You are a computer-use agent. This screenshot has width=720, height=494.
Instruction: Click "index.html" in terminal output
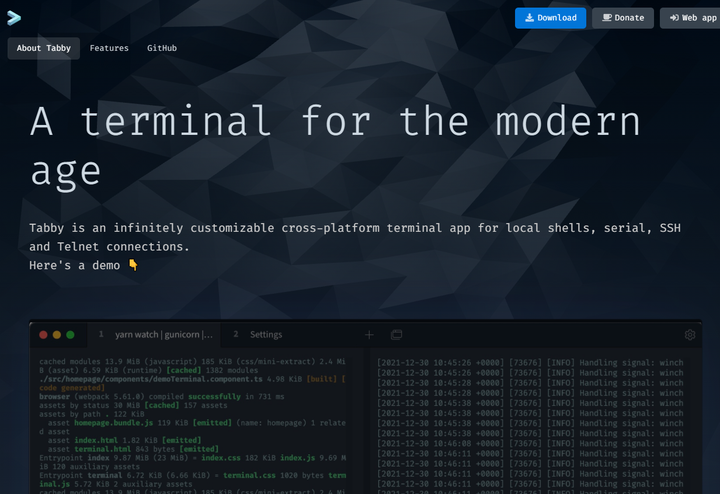tap(96, 440)
